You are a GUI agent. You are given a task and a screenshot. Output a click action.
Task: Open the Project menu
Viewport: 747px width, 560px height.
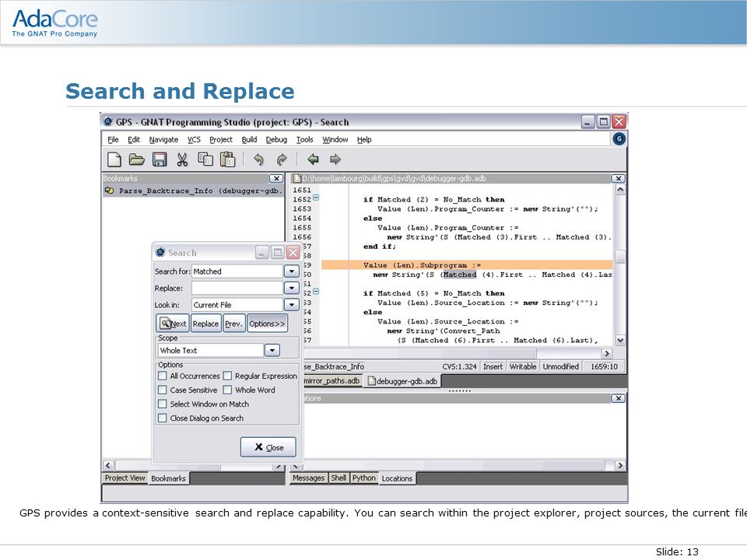click(x=221, y=139)
